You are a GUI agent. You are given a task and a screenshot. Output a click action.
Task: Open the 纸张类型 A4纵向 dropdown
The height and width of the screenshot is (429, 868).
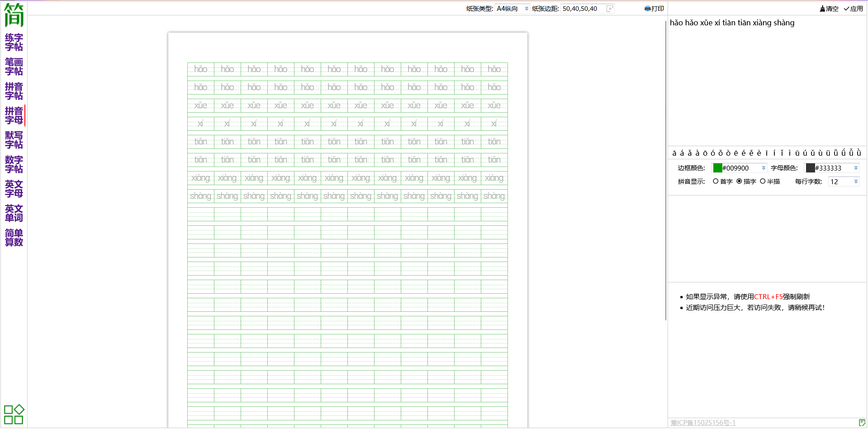[512, 9]
